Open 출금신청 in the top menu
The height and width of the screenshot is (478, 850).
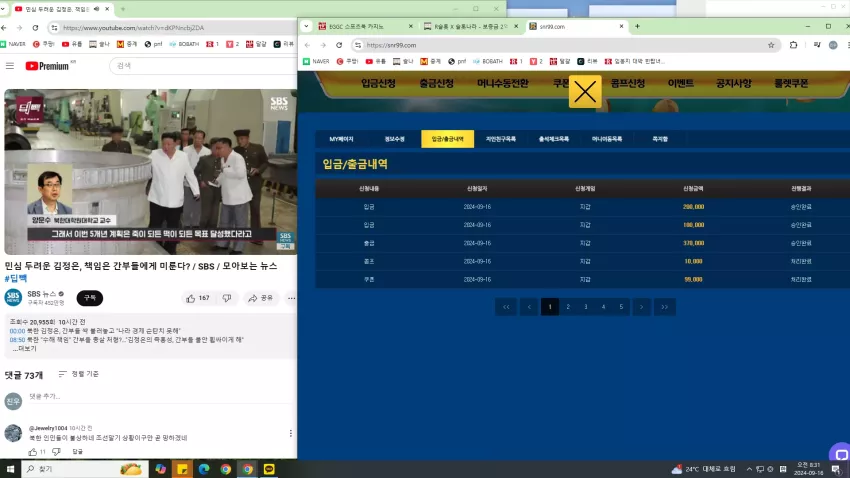tap(436, 83)
